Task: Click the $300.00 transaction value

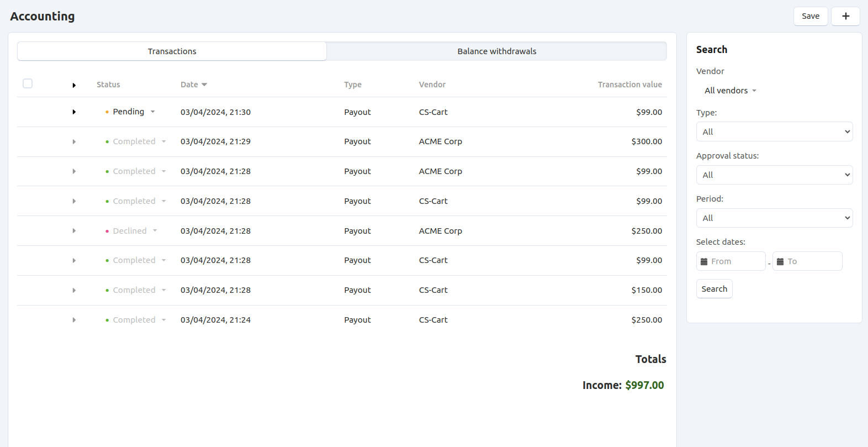Action: (x=647, y=141)
